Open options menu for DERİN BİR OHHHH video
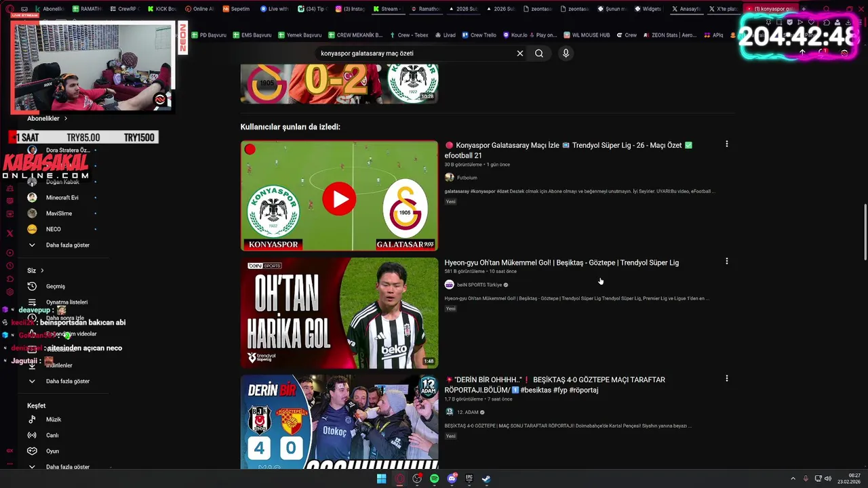868x488 pixels. click(x=726, y=379)
